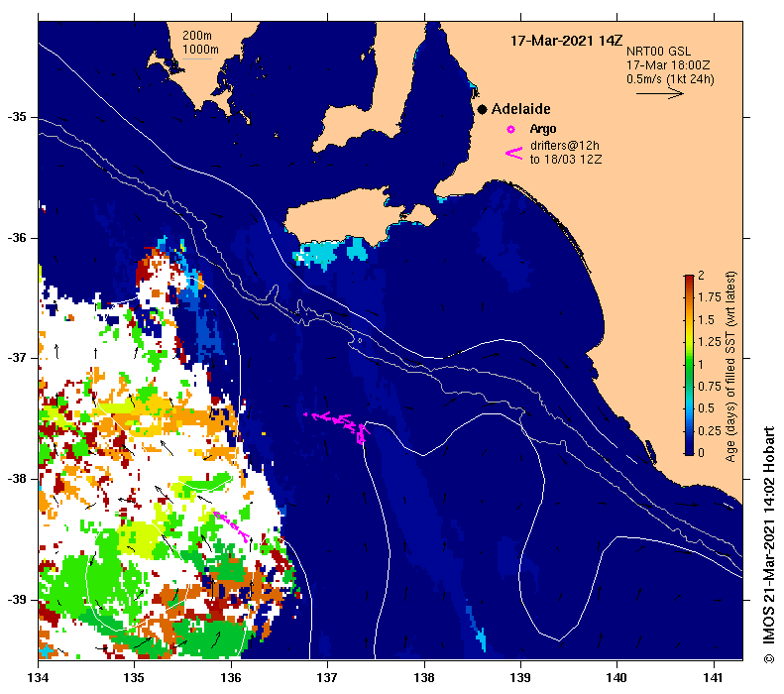Click the '17-Mar 18:00Z' timestamp text
This screenshot has width=784, height=694.
point(668,65)
